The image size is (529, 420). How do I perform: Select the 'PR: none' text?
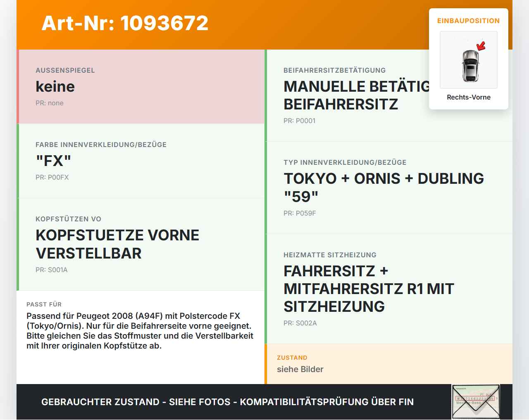click(x=50, y=103)
